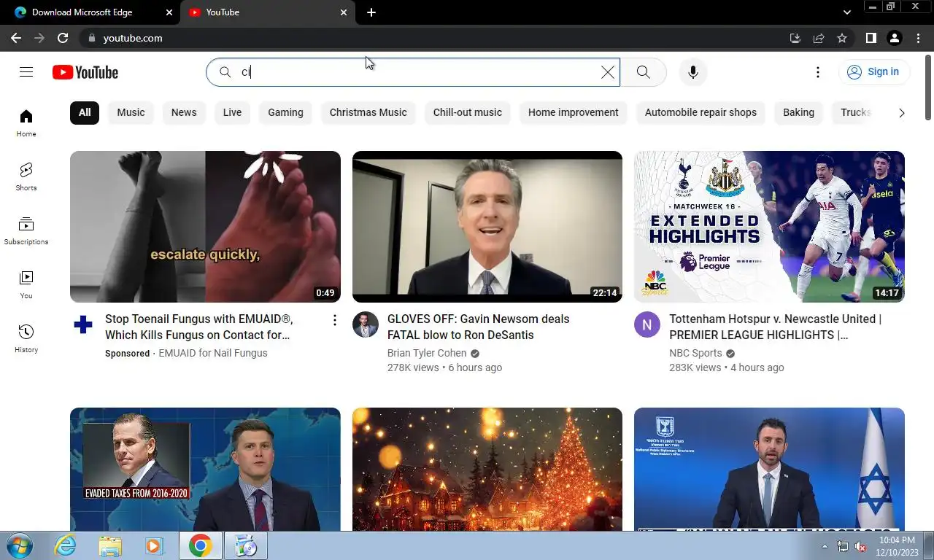
Task: Open the Chrome profile avatar
Action: coord(894,38)
